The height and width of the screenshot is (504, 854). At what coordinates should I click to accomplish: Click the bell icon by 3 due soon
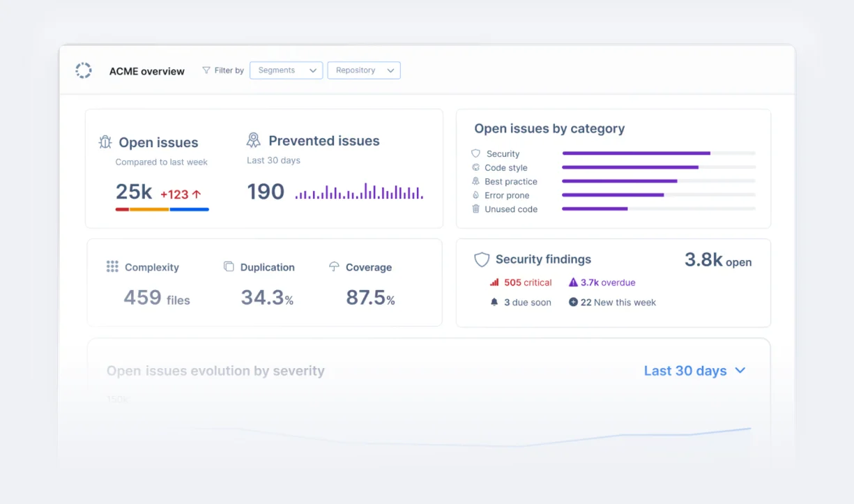[494, 302]
